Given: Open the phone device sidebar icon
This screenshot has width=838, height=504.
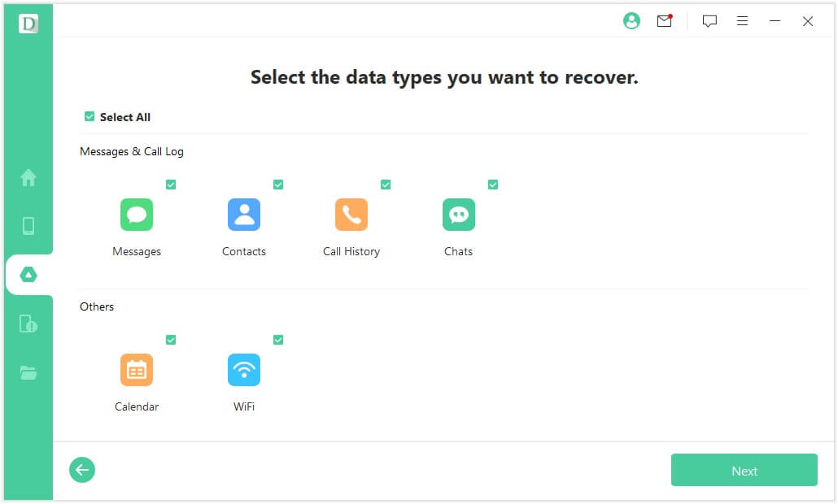Looking at the screenshot, I should click(28, 226).
